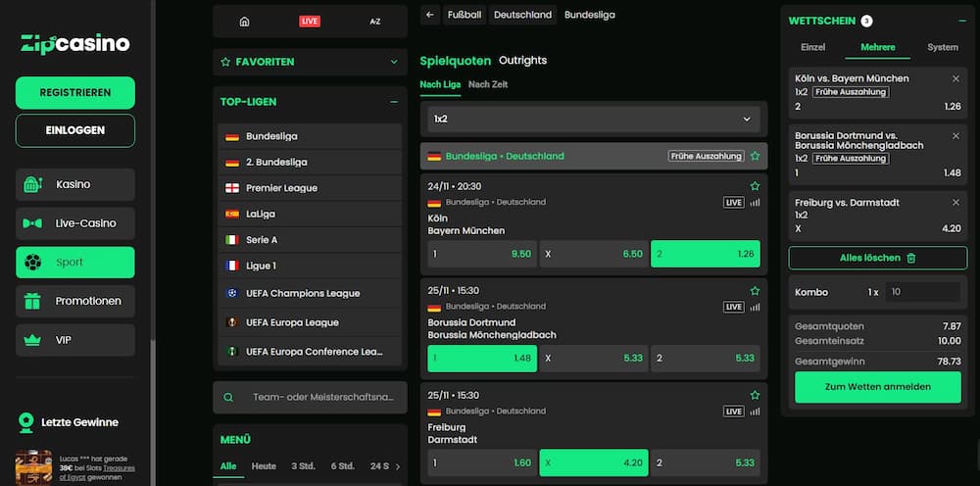
Task: Select LaLiga in Top-Ligen
Action: [x=310, y=214]
